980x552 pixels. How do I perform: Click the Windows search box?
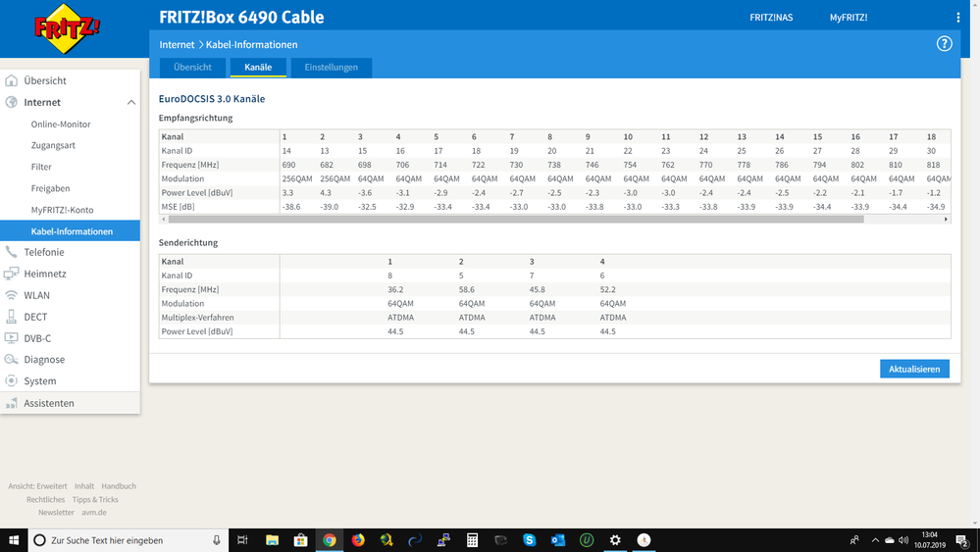[129, 540]
